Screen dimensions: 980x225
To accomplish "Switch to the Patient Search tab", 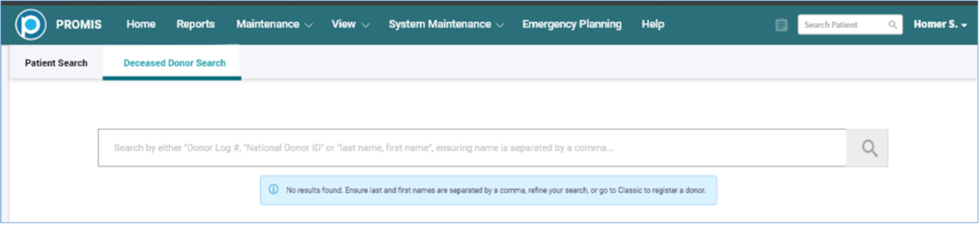I will click(56, 63).
